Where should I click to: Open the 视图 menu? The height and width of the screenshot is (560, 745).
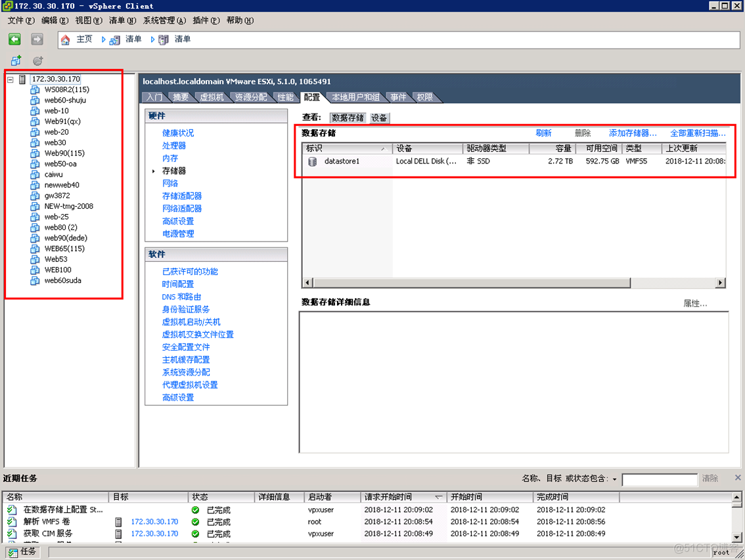pos(89,20)
